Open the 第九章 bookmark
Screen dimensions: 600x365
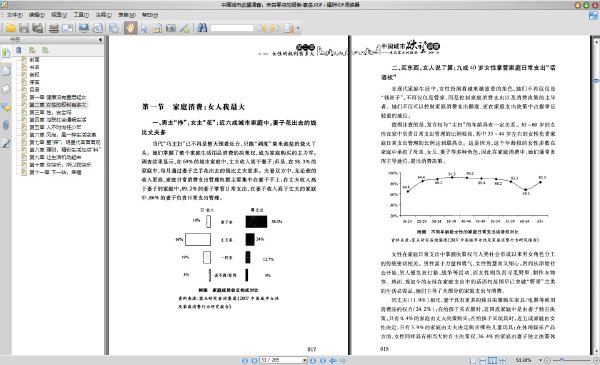tap(55, 157)
